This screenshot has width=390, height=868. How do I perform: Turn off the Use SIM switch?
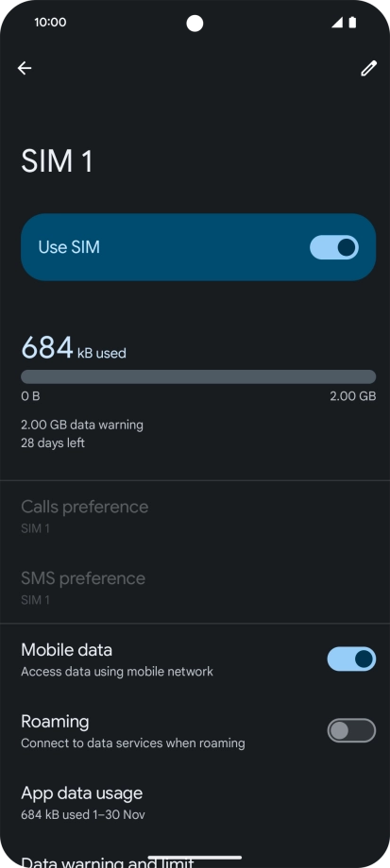click(334, 247)
